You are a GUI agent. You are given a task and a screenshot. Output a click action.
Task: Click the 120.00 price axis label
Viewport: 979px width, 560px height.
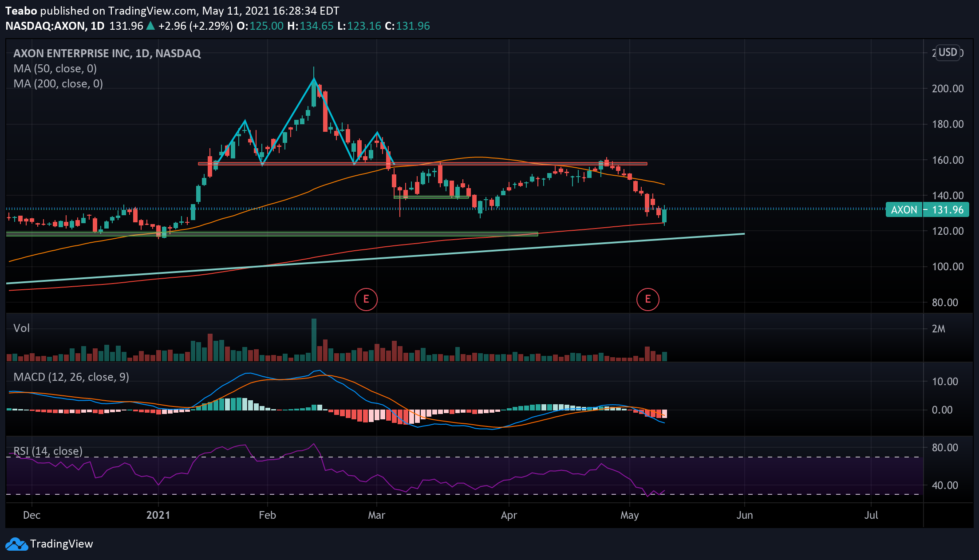coord(948,231)
